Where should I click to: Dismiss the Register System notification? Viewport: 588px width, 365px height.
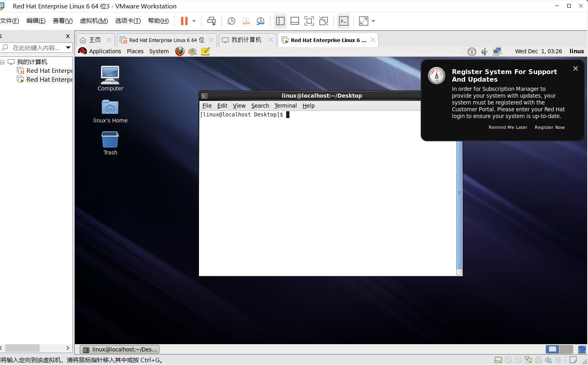[576, 68]
